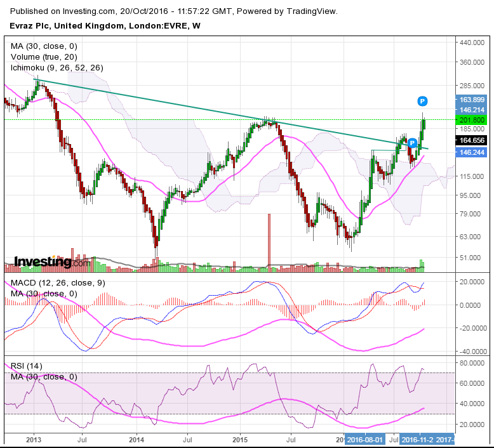Click the blue 163.899 price label
Viewport: 494px width, 448px height.
[x=471, y=100]
